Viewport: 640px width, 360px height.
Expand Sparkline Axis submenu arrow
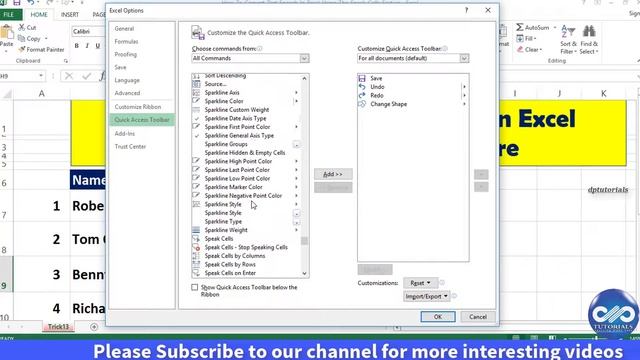click(x=296, y=93)
